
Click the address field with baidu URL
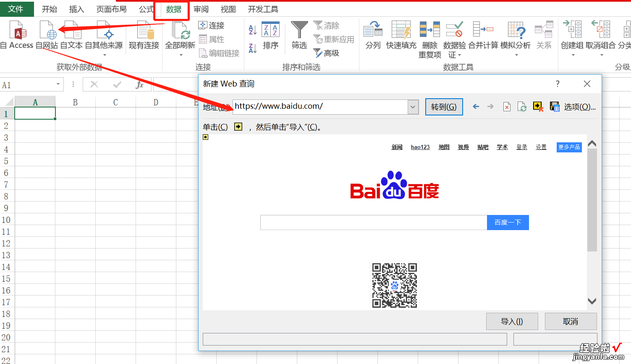[x=320, y=107]
